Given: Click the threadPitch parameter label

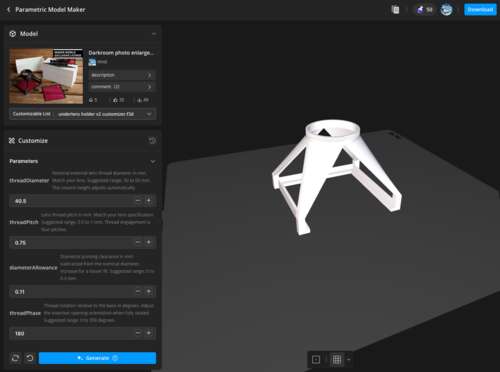Looking at the screenshot, I should [x=24, y=222].
